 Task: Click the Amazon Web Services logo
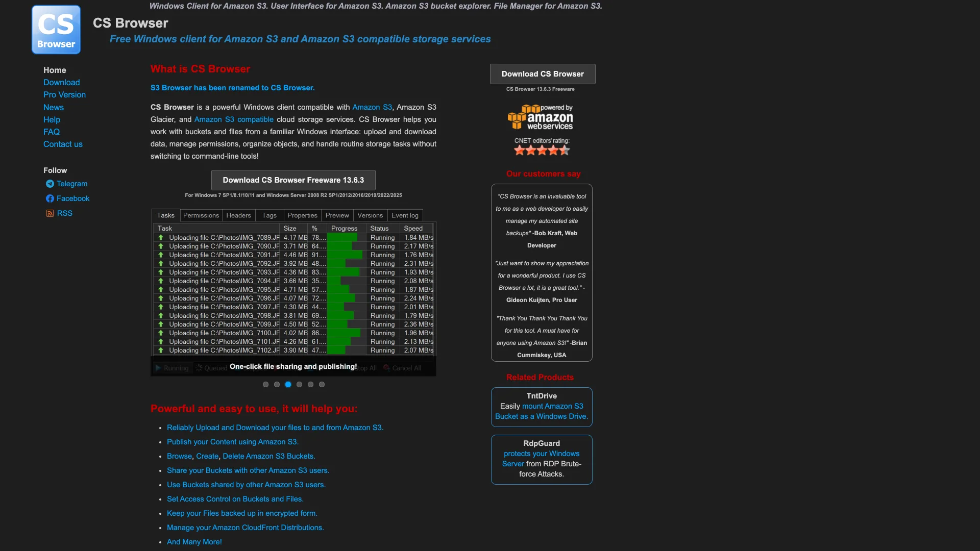coord(541,117)
